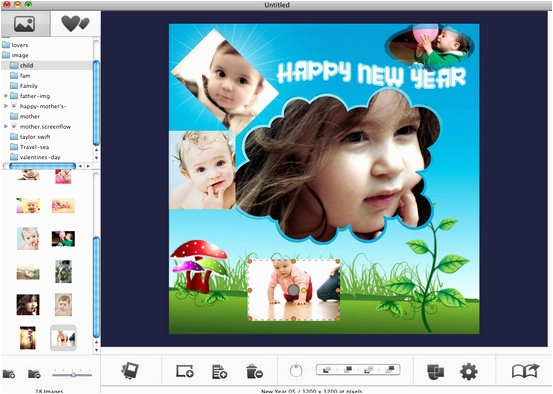Expand the mother.screenflow item

click(x=6, y=126)
